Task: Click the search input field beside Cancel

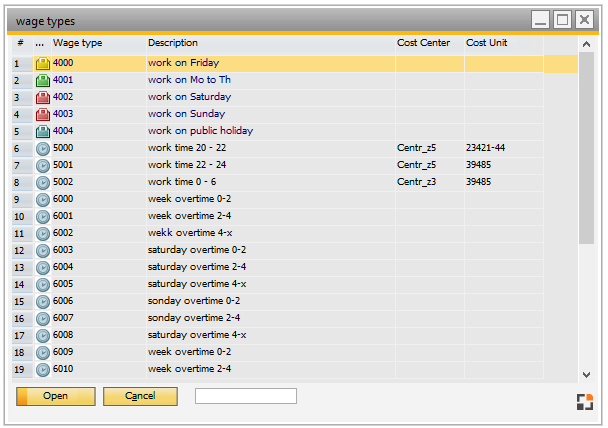Action: click(x=246, y=396)
